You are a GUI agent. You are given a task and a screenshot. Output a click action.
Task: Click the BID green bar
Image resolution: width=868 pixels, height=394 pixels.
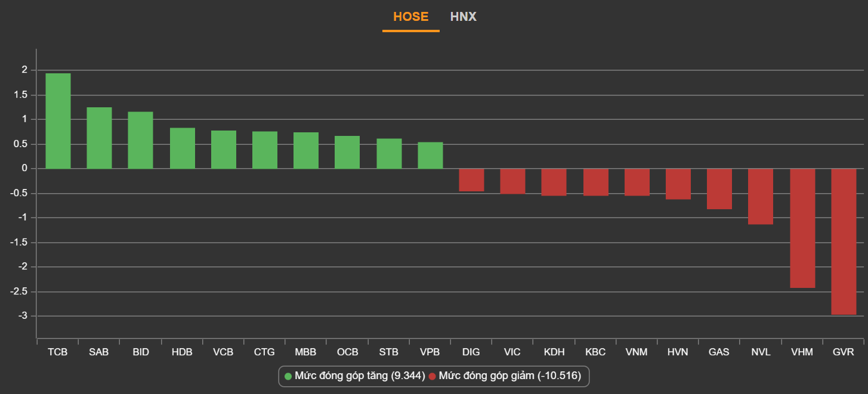(x=140, y=140)
